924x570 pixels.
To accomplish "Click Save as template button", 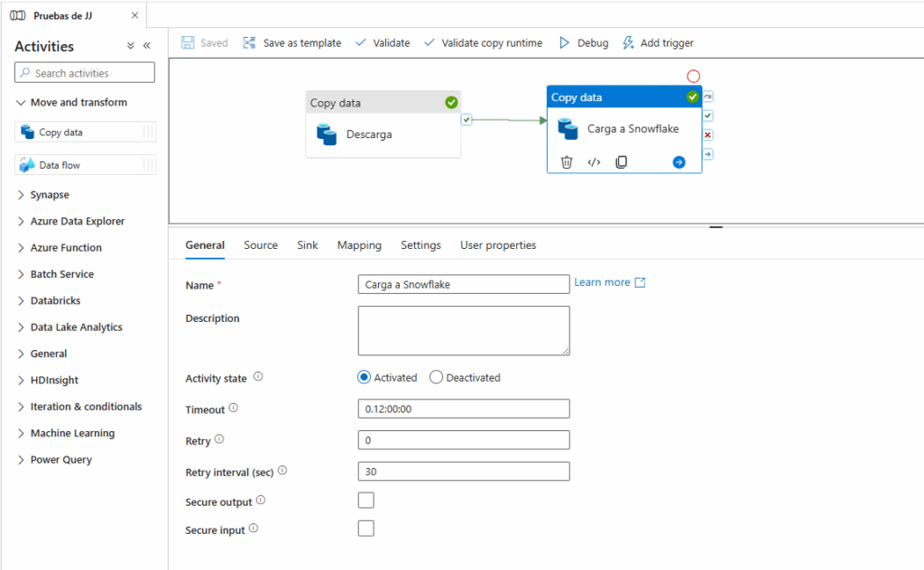I will [x=292, y=43].
